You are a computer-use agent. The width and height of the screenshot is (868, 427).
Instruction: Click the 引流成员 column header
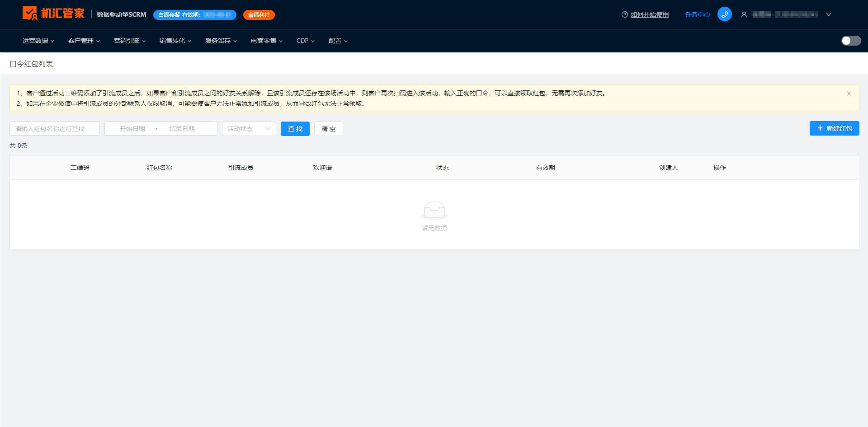click(x=241, y=168)
